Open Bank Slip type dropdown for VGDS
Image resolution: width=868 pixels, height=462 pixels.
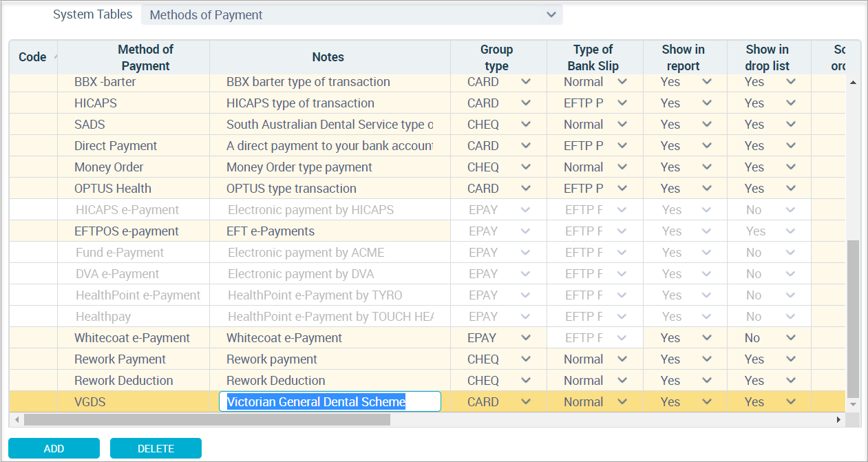(x=622, y=401)
